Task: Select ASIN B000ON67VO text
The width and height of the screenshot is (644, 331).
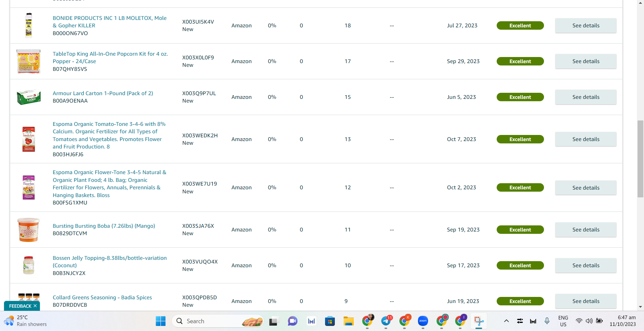Action: coord(70,33)
